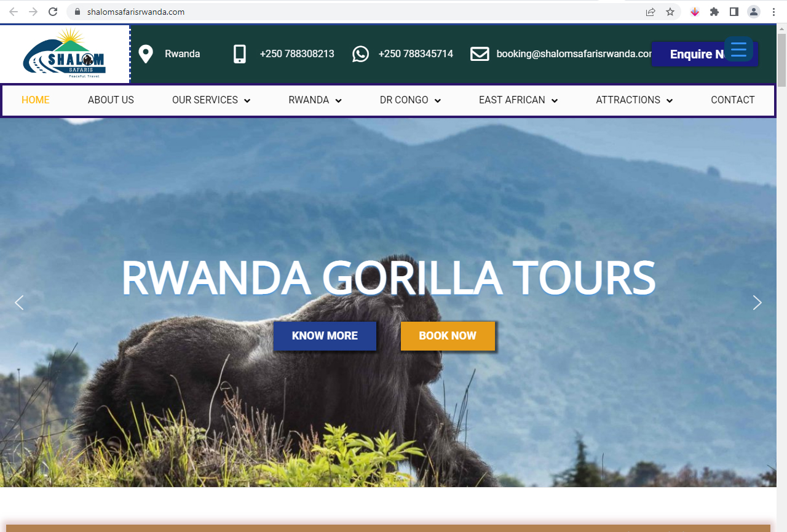Advance to the next slide with the right arrow
This screenshot has width=787, height=532.
pyautogui.click(x=757, y=303)
